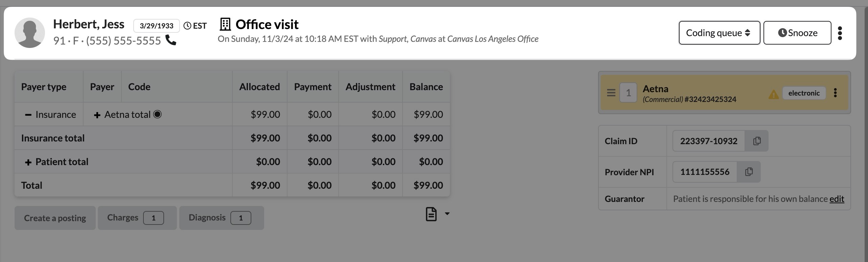Copy the Provider NPI value
This screenshot has width=868, height=262.
[x=749, y=172]
